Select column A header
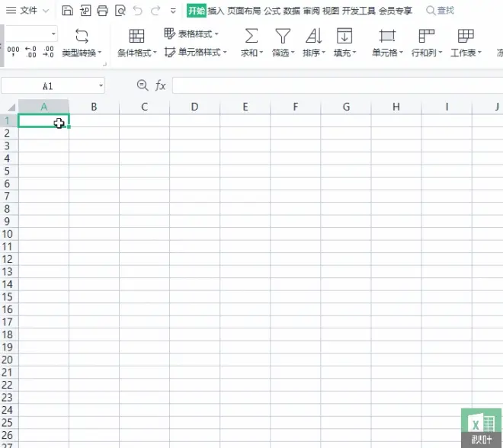503x448 pixels. point(43,107)
